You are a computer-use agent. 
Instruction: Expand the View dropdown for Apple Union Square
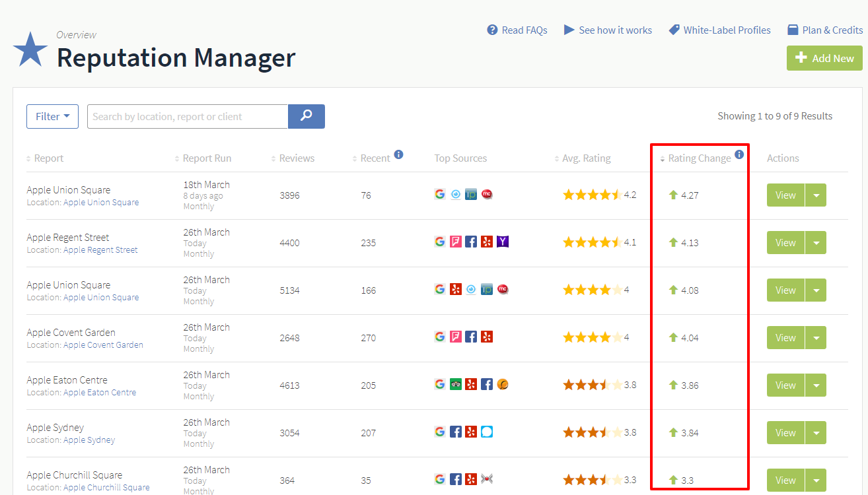pyautogui.click(x=816, y=195)
